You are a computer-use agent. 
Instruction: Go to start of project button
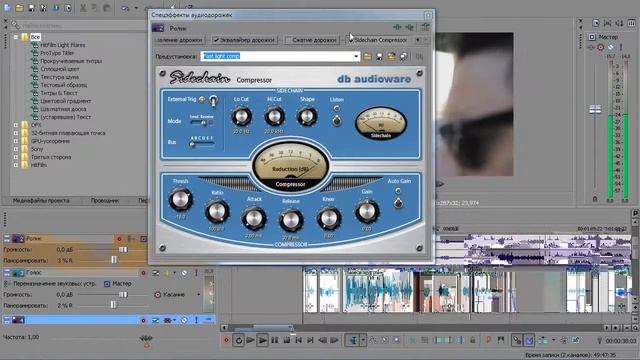click(298, 340)
